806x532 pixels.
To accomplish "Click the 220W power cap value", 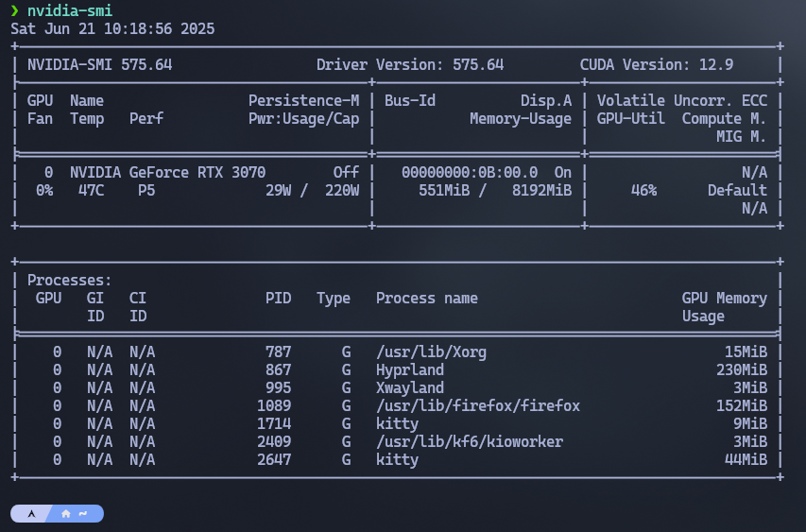I will pos(342,191).
